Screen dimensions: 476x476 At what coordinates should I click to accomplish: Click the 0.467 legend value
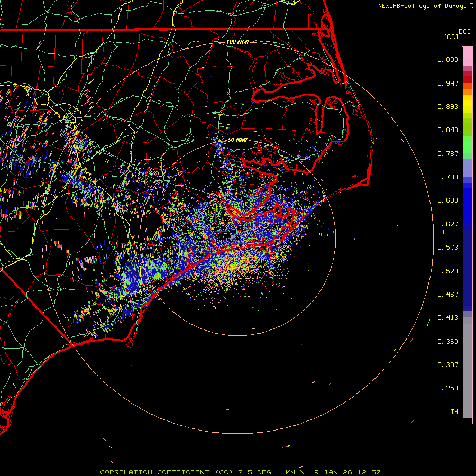(x=448, y=295)
